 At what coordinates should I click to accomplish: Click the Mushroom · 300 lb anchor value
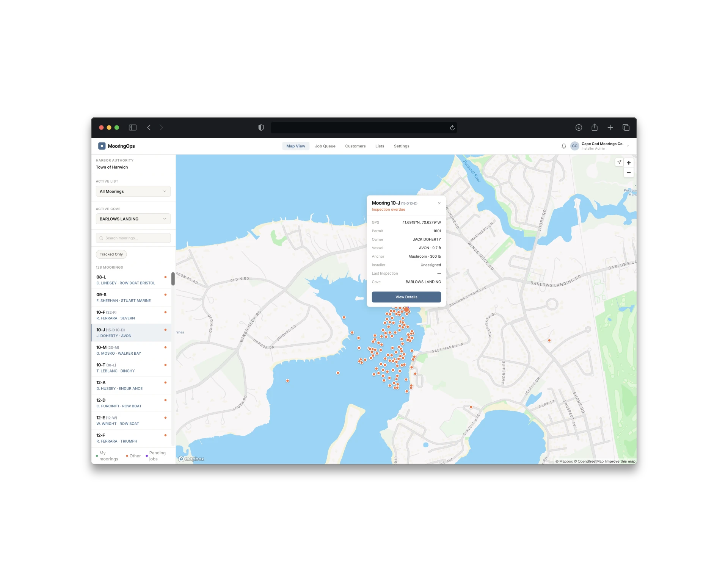425,257
